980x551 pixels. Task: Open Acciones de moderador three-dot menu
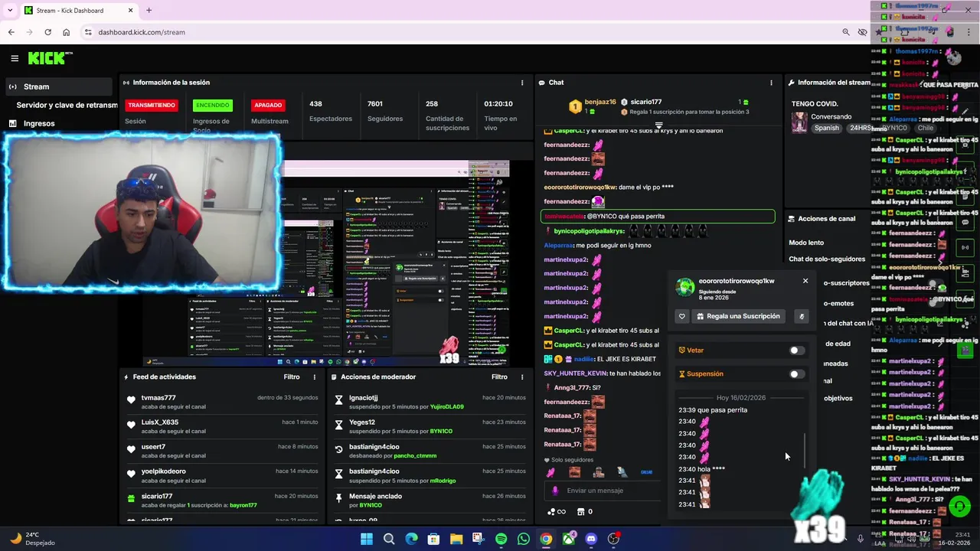522,377
